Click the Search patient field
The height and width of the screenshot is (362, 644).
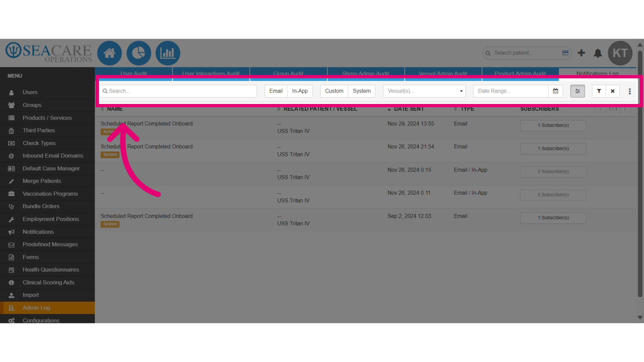[527, 53]
